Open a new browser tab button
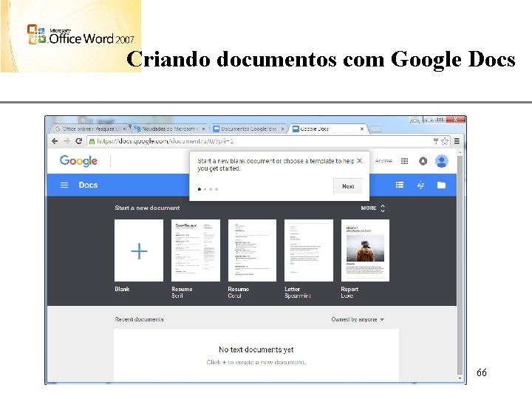This screenshot has height=399, width=532. 375,129
